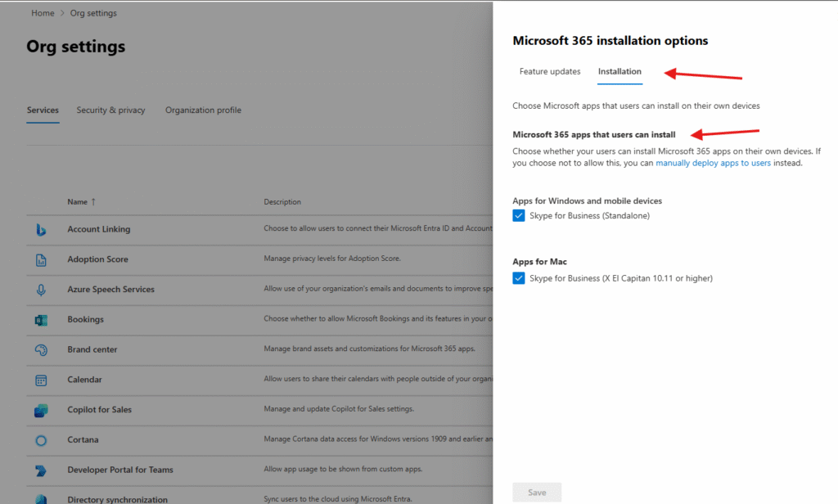Screen dimensions: 838x504
Task: Switch to the Feature updates tab
Action: tap(550, 72)
